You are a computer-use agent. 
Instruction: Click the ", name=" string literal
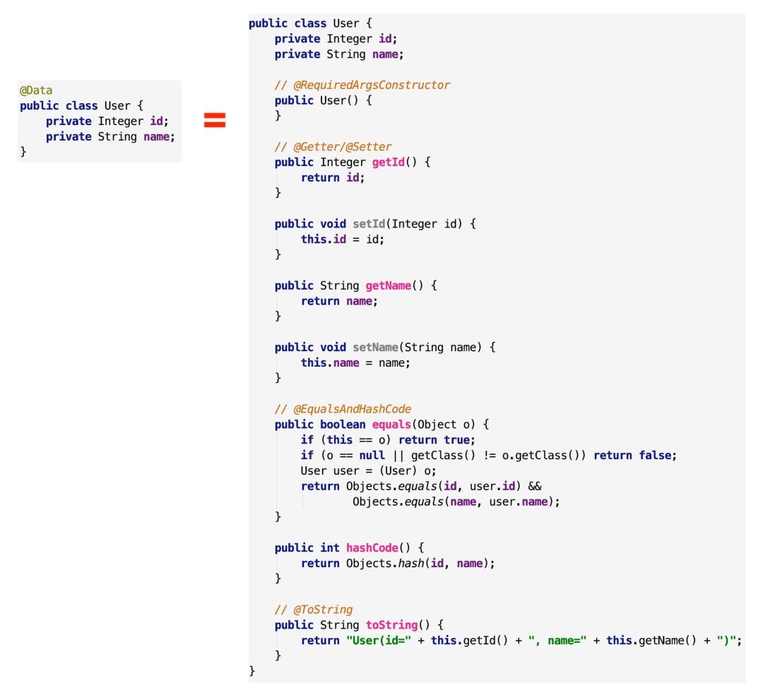coord(557,641)
